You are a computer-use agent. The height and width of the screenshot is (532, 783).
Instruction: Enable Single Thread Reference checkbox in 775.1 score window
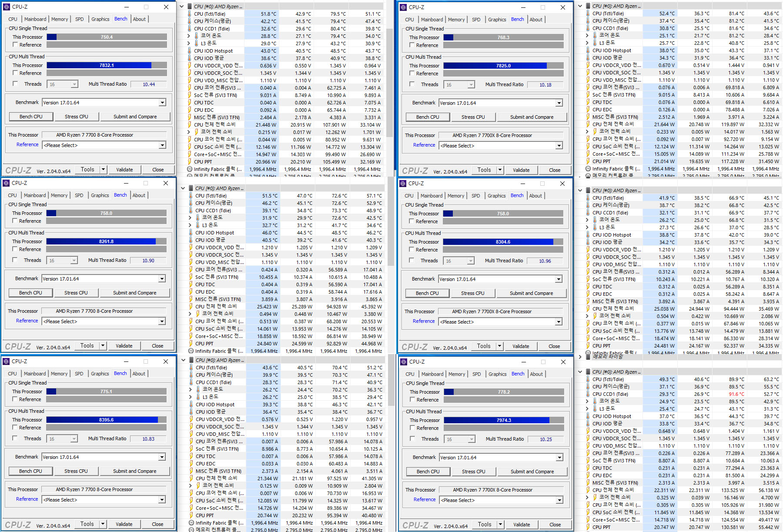tap(15, 399)
